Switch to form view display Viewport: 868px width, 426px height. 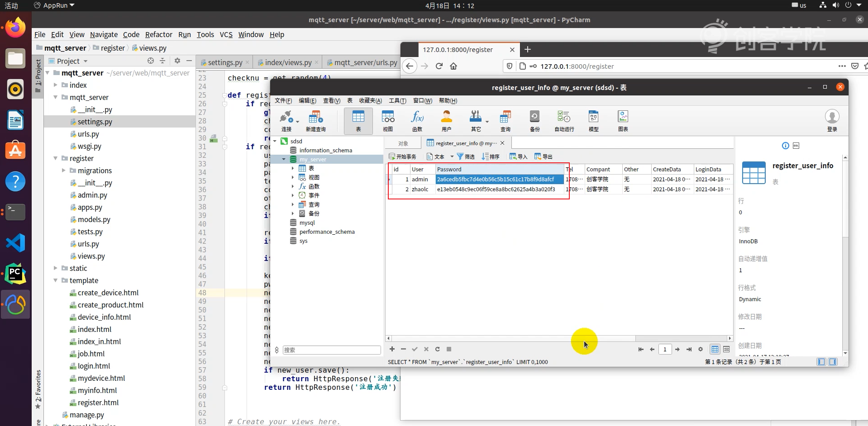coord(726,349)
